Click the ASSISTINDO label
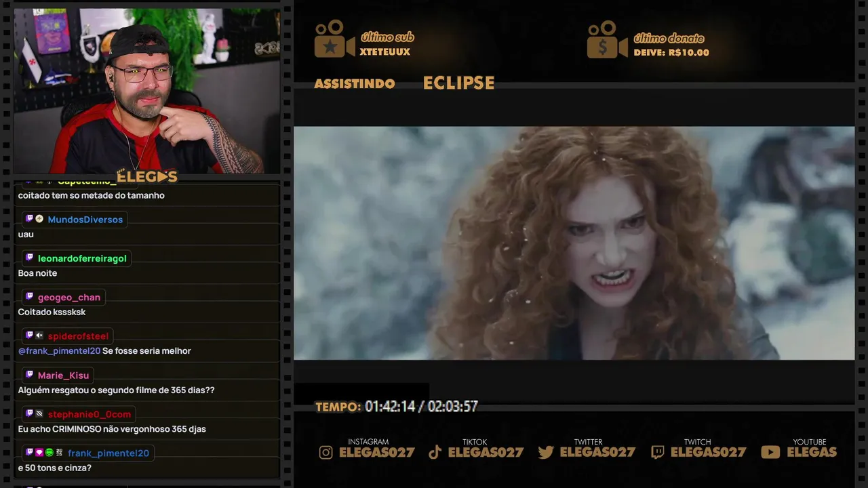The image size is (868, 488). (355, 83)
